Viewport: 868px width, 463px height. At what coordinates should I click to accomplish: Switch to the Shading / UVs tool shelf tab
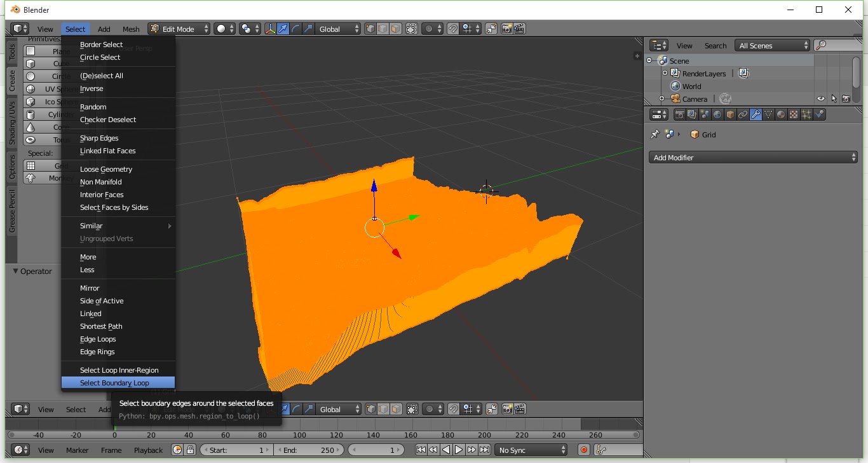pyautogui.click(x=11, y=122)
